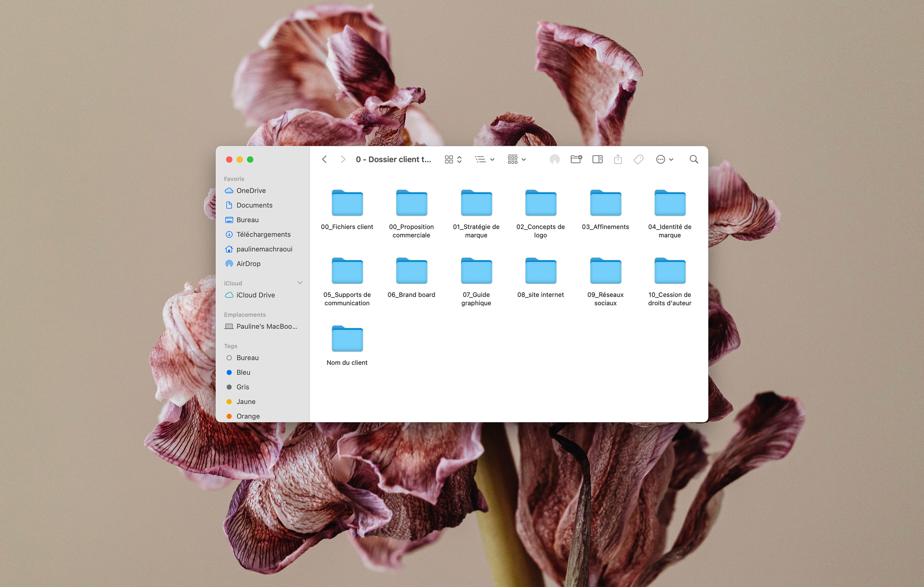Screen dimensions: 924x587
Task: Open OneDrive in the sidebar
Action: tap(251, 190)
